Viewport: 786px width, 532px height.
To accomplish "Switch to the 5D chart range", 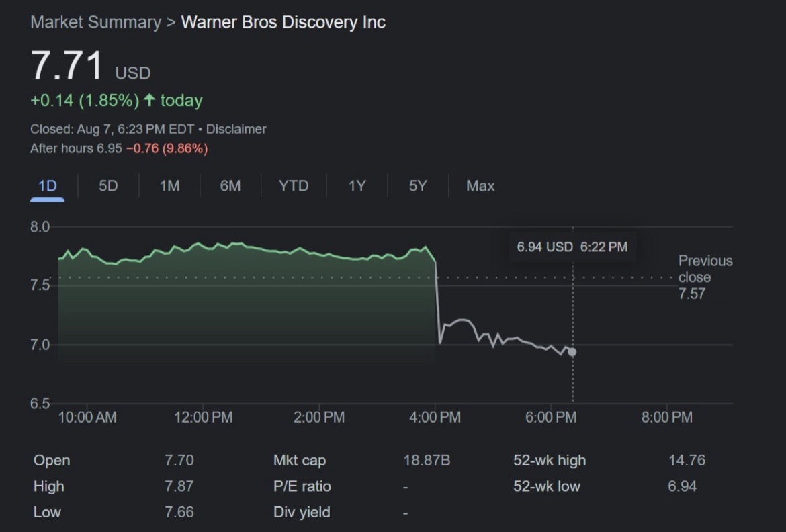I will point(108,186).
